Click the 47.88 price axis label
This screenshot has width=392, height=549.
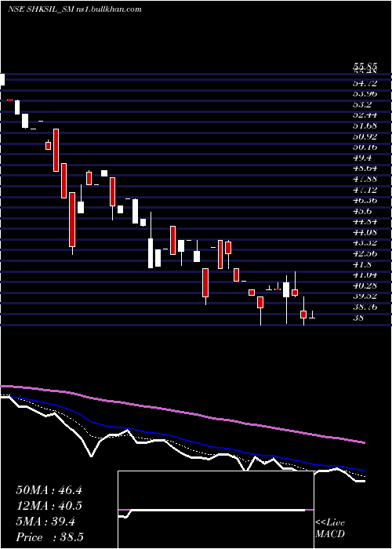(365, 179)
